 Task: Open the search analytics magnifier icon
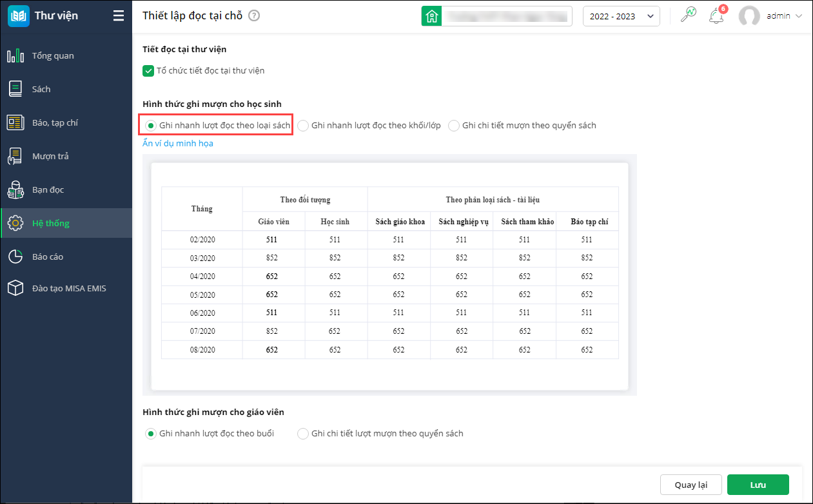(689, 15)
